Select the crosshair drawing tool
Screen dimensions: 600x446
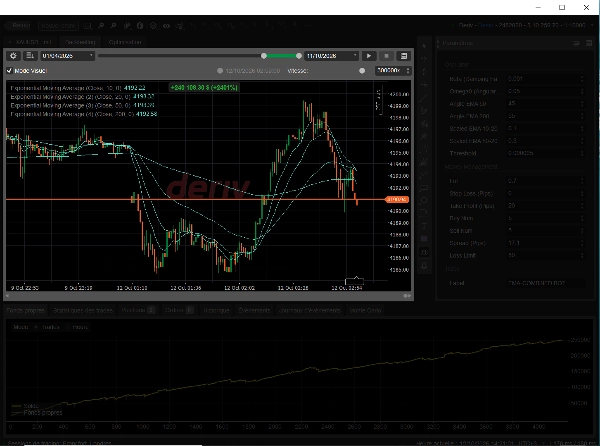click(x=424, y=59)
